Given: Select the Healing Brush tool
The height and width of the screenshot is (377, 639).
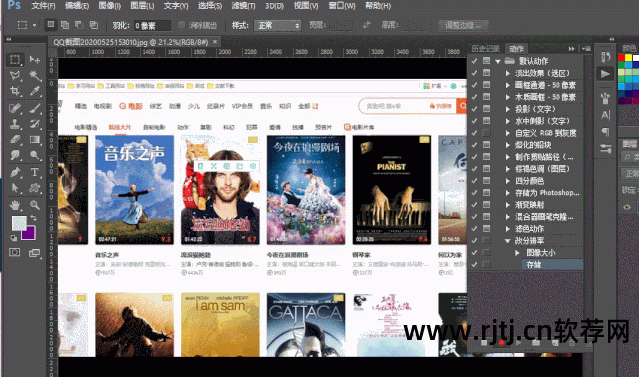Looking at the screenshot, I should [x=15, y=108].
